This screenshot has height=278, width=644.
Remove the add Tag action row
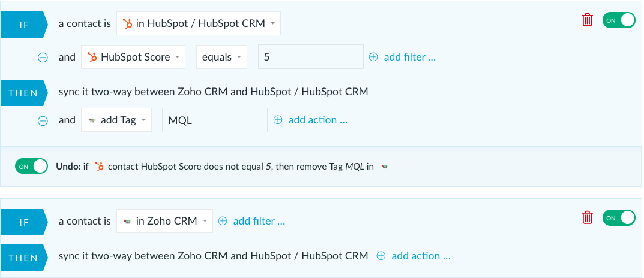click(43, 120)
